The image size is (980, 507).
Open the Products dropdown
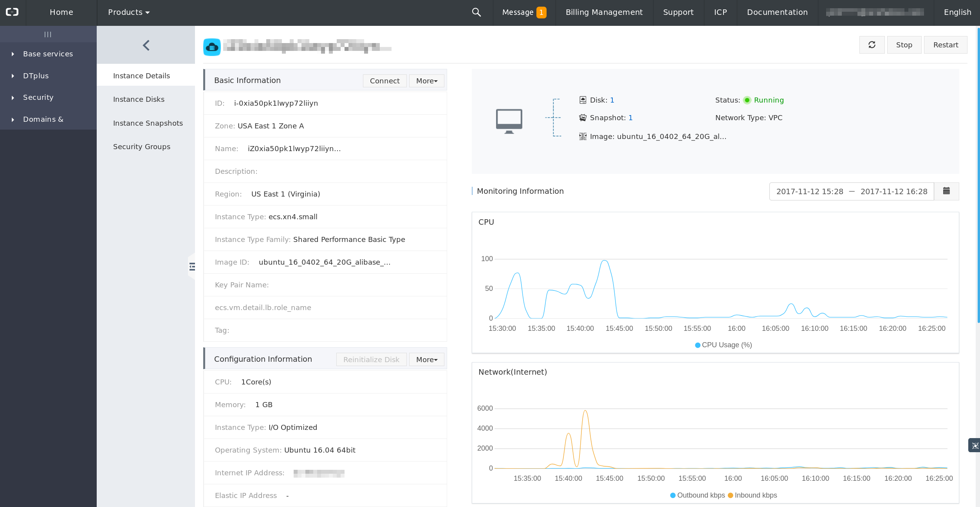128,12
